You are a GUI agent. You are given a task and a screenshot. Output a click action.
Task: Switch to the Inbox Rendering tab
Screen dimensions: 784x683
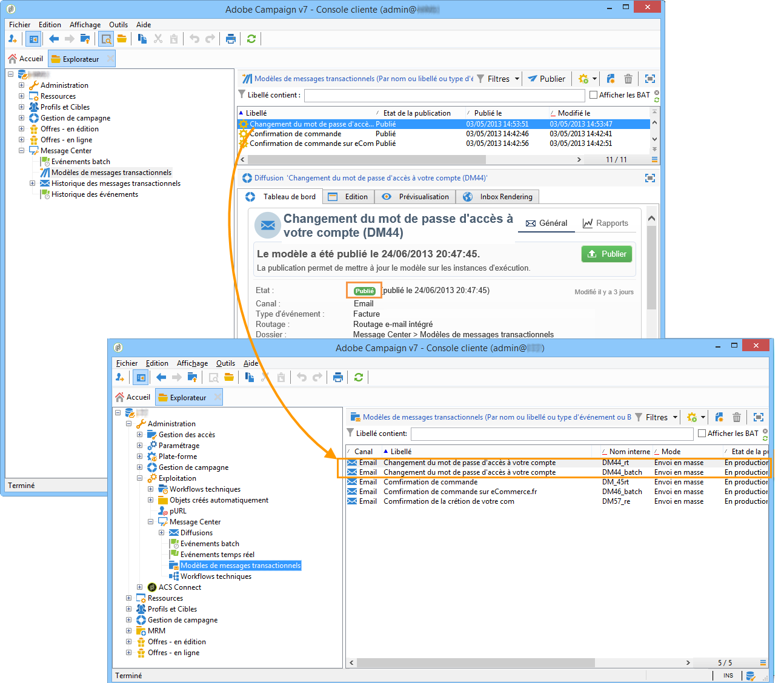[x=497, y=197]
